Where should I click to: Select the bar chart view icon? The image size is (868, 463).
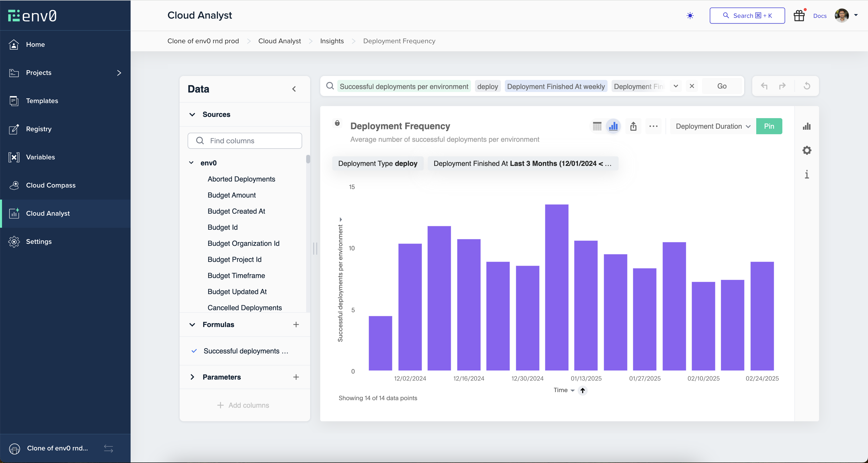coord(613,126)
